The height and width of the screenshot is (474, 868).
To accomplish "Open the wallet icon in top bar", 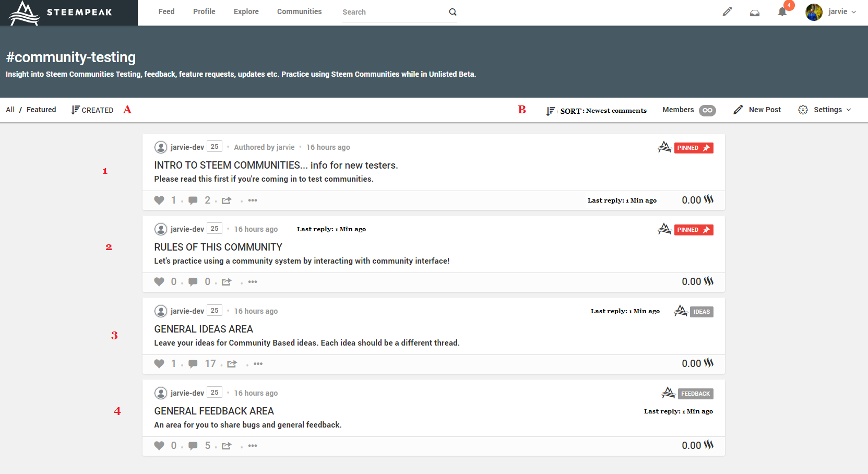I will [x=755, y=13].
